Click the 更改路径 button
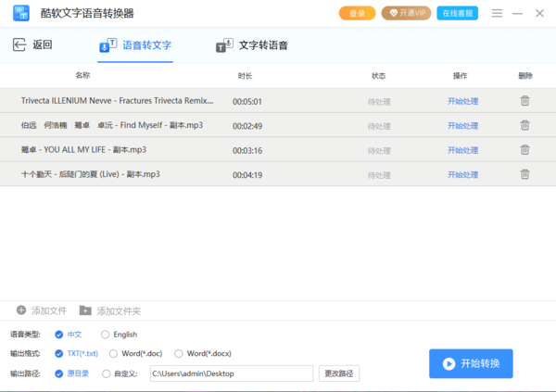 (x=339, y=373)
